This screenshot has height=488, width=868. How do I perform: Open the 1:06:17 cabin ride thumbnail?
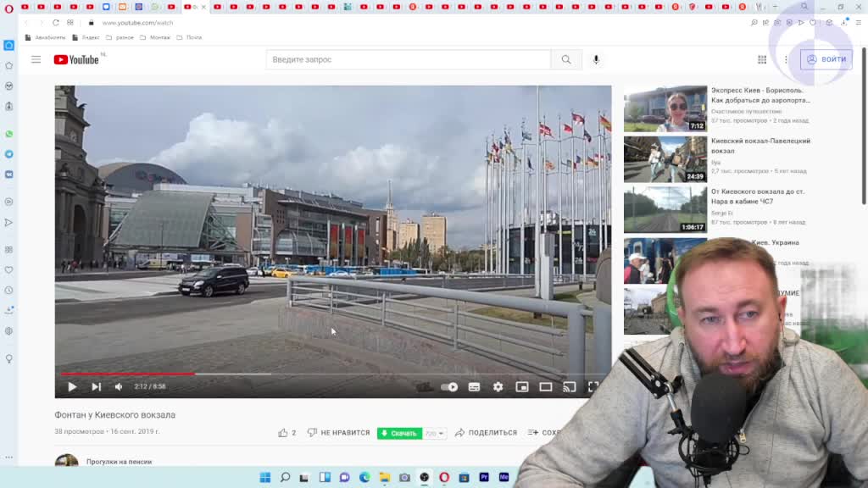(665, 210)
